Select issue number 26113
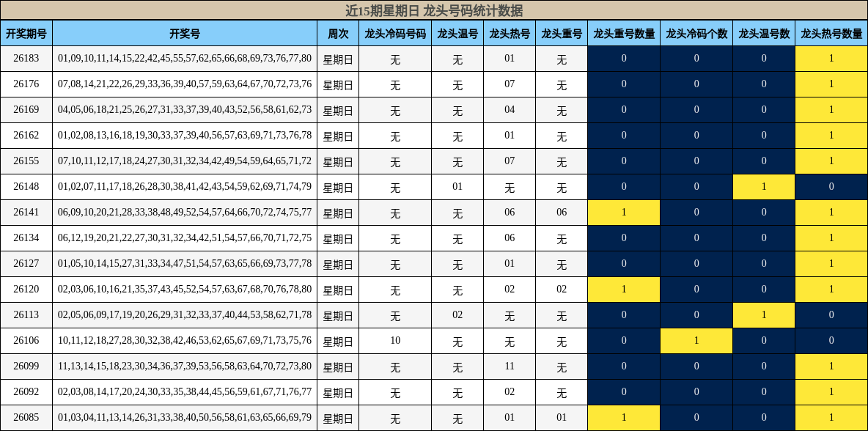The width and height of the screenshot is (868, 431). coord(26,315)
